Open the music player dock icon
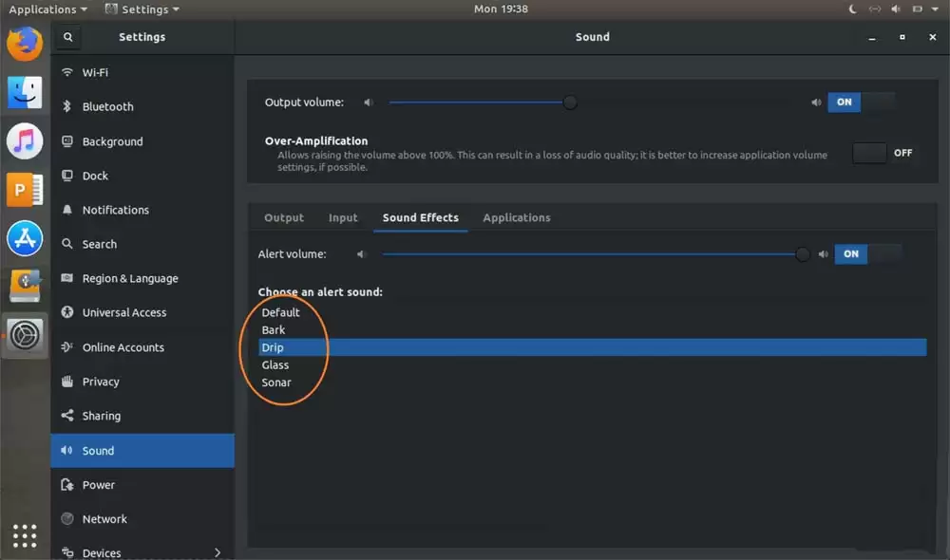 (25, 141)
